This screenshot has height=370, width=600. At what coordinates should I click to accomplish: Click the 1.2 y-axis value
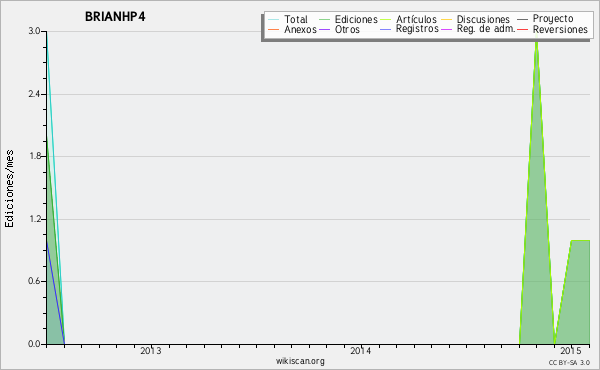34,219
